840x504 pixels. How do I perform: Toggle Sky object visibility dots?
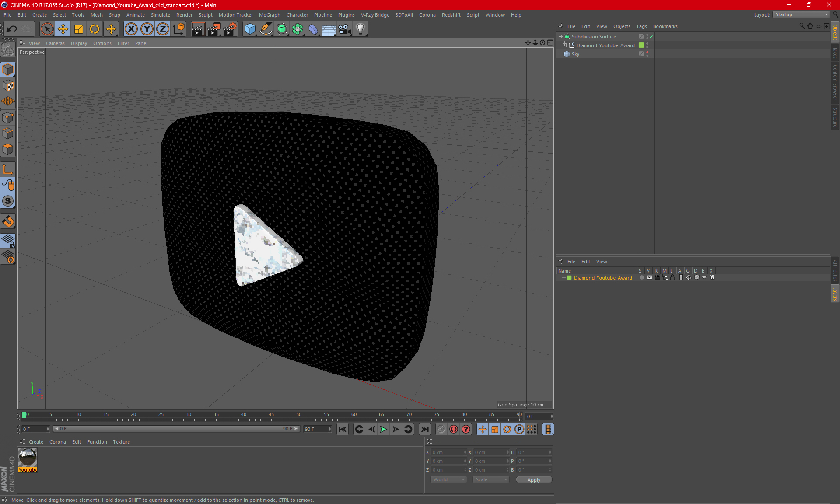tap(647, 54)
